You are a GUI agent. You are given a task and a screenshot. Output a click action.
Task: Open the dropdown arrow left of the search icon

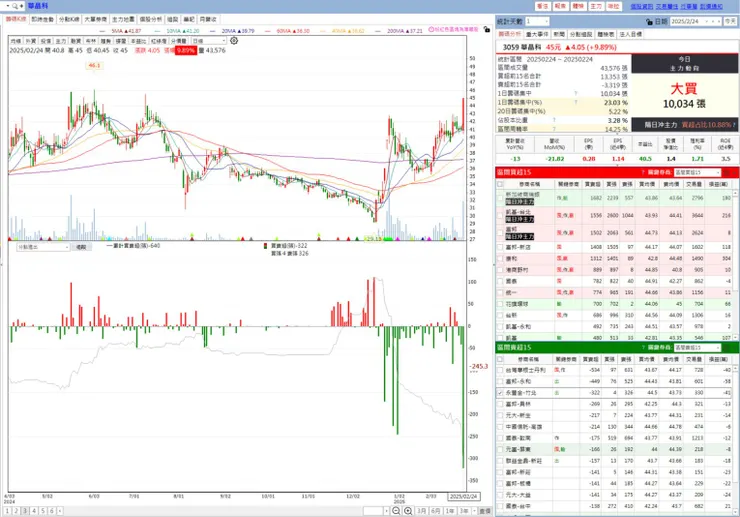tap(8, 6)
